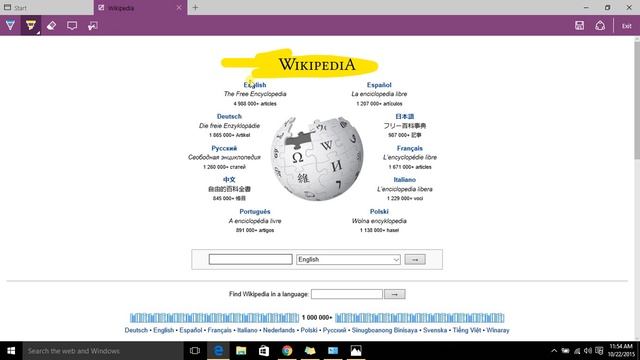Click arrow button beside language finder field
640x360 pixels.
395,294
